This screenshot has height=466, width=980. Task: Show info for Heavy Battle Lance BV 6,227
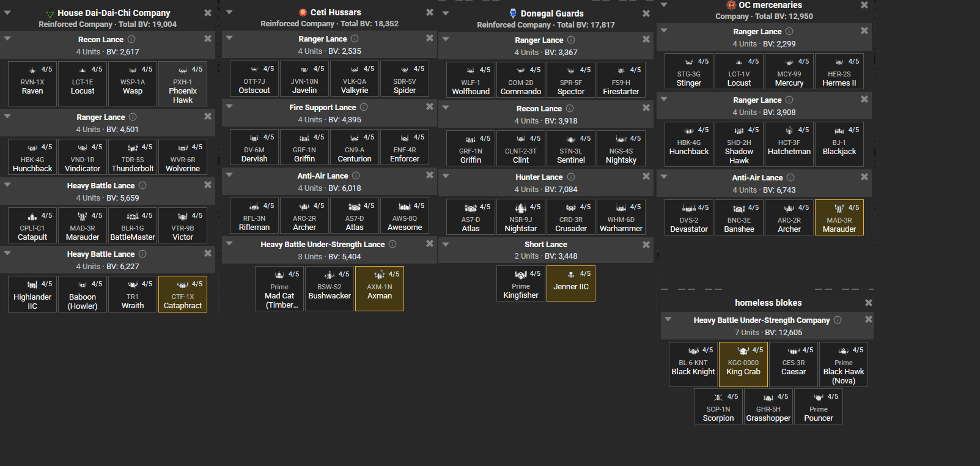coord(142,254)
